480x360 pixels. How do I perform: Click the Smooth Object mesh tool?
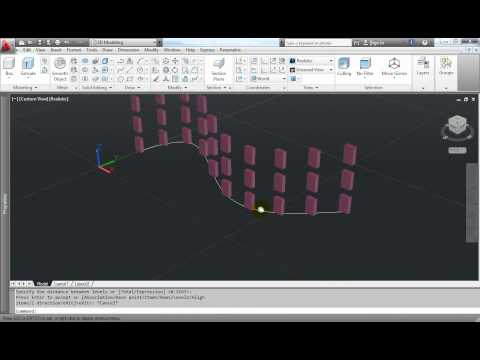[x=60, y=69]
